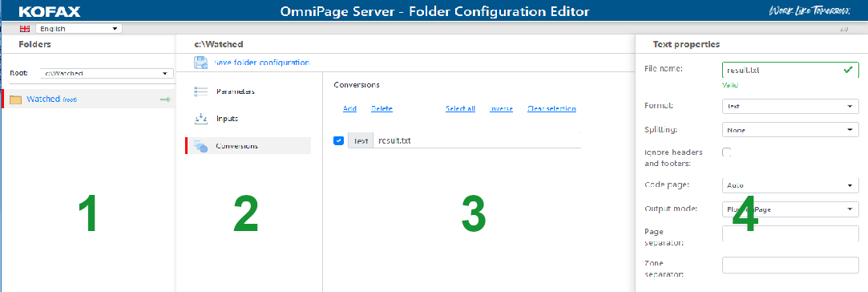
Task: Click the Delete conversion link
Action: click(382, 108)
